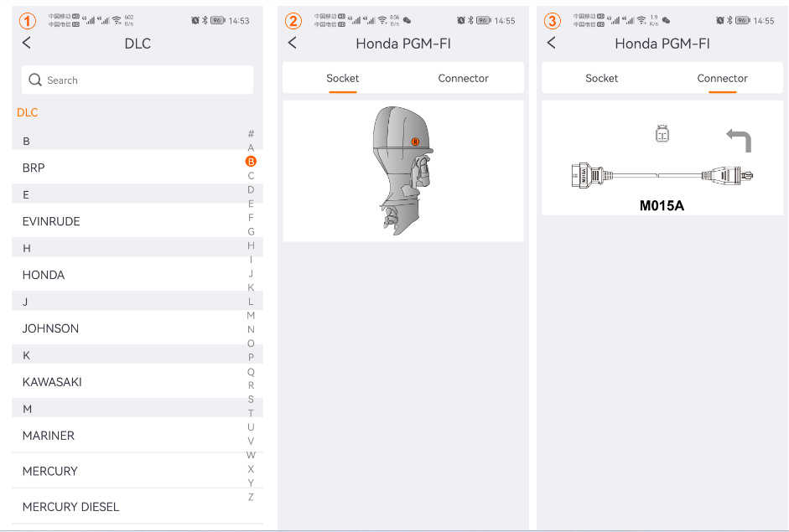Tap the battery icon in the DLC screen status bar
Viewport: 789px width, 532px height.
coord(218,20)
